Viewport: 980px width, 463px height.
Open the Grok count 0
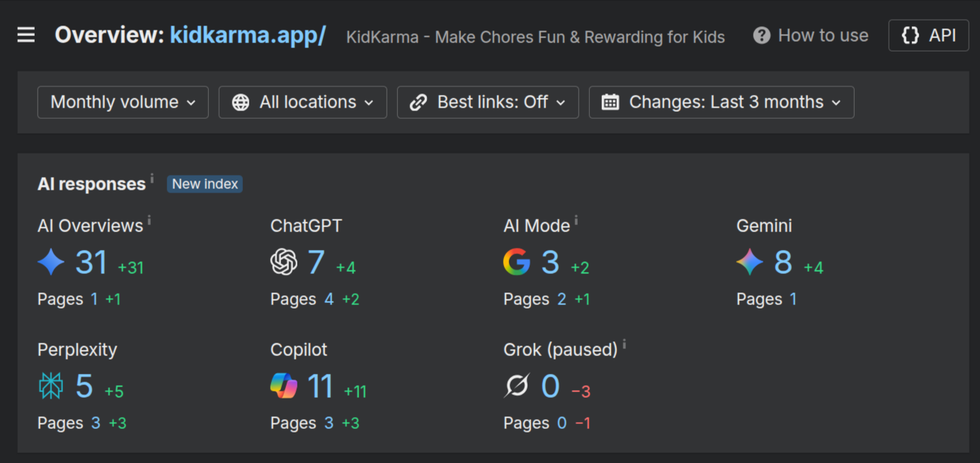click(x=551, y=387)
